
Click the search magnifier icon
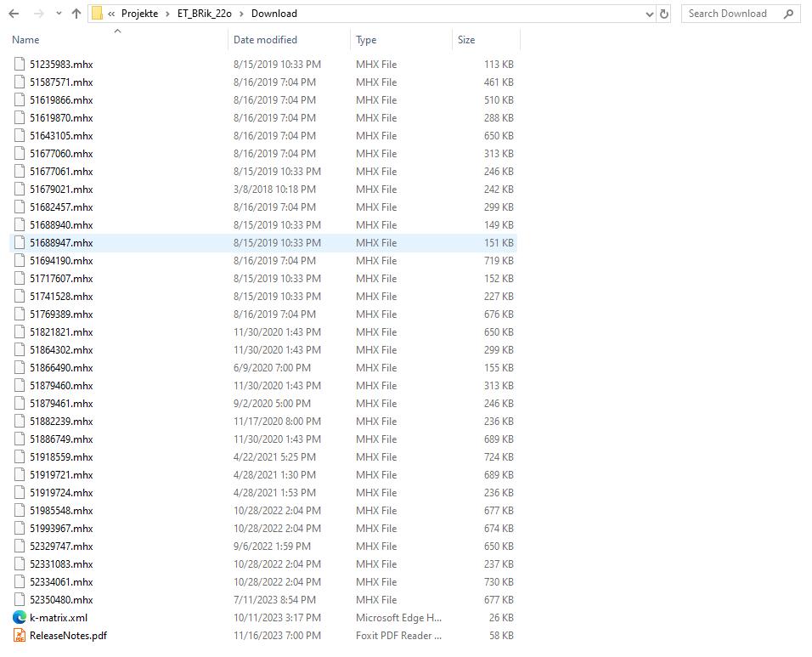788,14
